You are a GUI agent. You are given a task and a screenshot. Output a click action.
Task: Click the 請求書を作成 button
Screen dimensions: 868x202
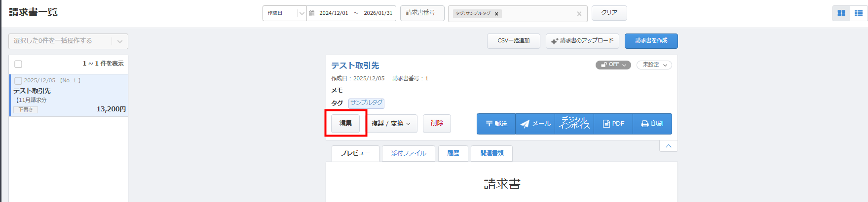[651, 41]
